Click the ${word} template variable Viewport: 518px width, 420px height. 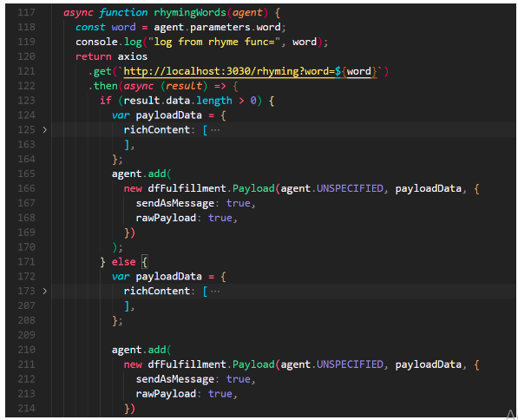pyautogui.click(x=356, y=71)
